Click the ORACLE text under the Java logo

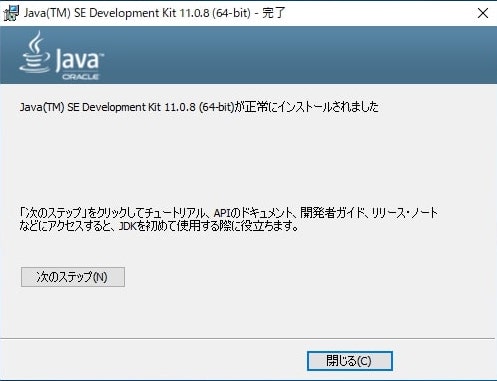tap(80, 77)
